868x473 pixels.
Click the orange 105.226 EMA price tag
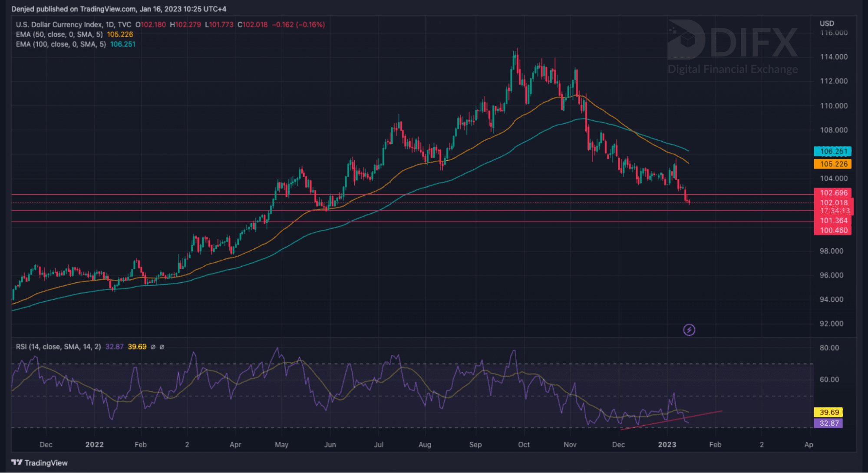click(832, 164)
